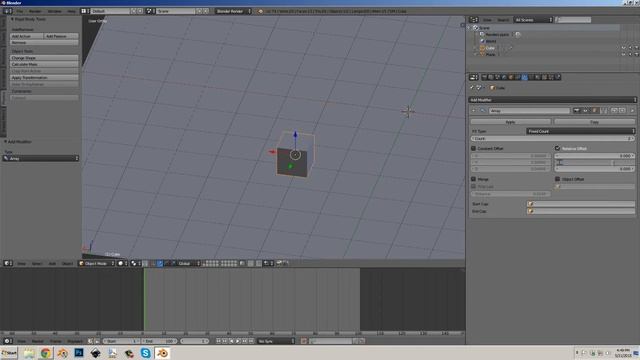The image size is (640, 360).
Task: Enable the Constant Offset checkbox
Action: pyautogui.click(x=473, y=149)
